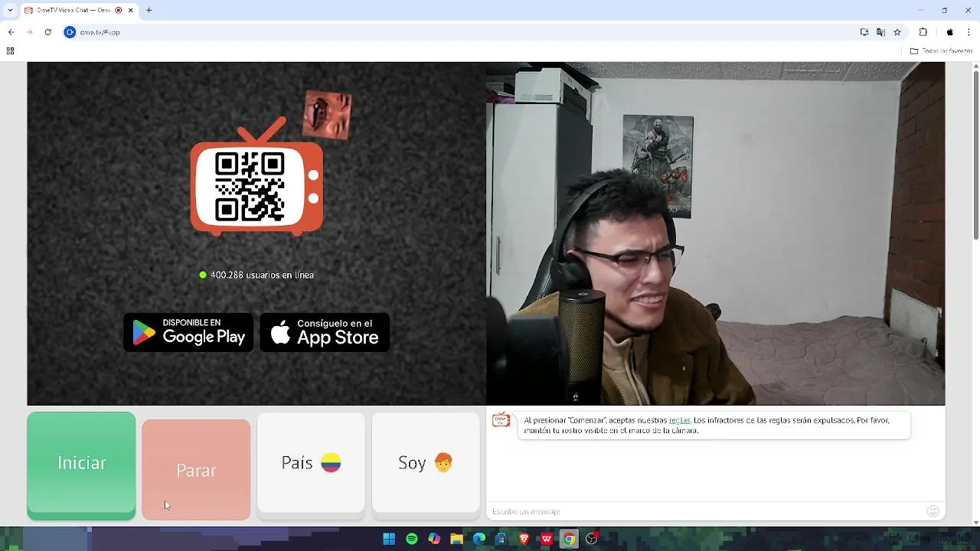Screen dimensions: 980x551
Task: Open Spotify from the taskbar
Action: pyautogui.click(x=412, y=539)
